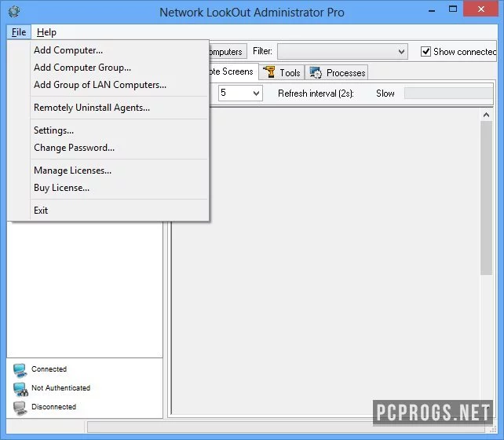The image size is (504, 440).
Task: Click the partially hidden Computers button
Action: pos(228,51)
